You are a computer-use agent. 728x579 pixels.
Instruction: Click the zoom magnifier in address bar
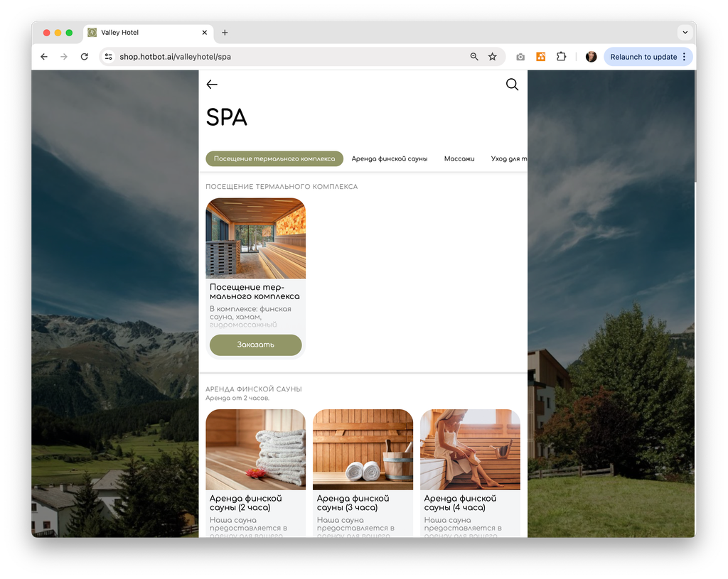(474, 57)
